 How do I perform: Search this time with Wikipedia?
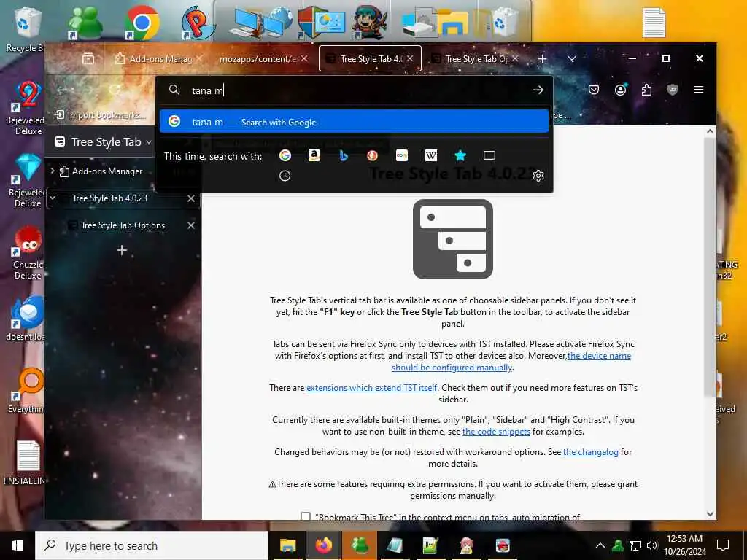point(430,155)
